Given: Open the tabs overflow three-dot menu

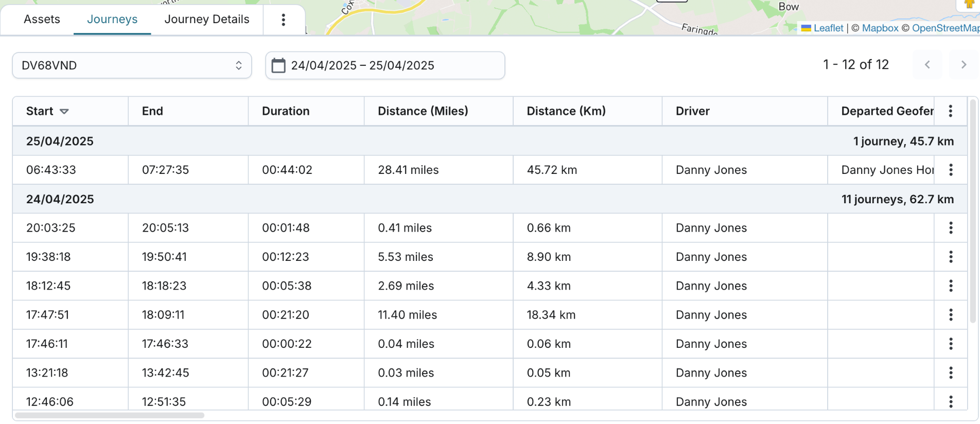Looking at the screenshot, I should [x=283, y=20].
